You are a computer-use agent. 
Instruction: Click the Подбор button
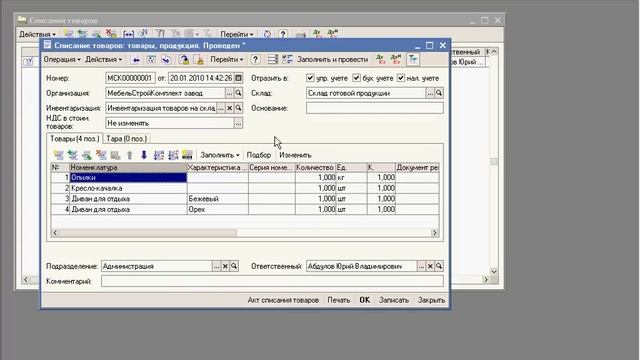[259, 155]
